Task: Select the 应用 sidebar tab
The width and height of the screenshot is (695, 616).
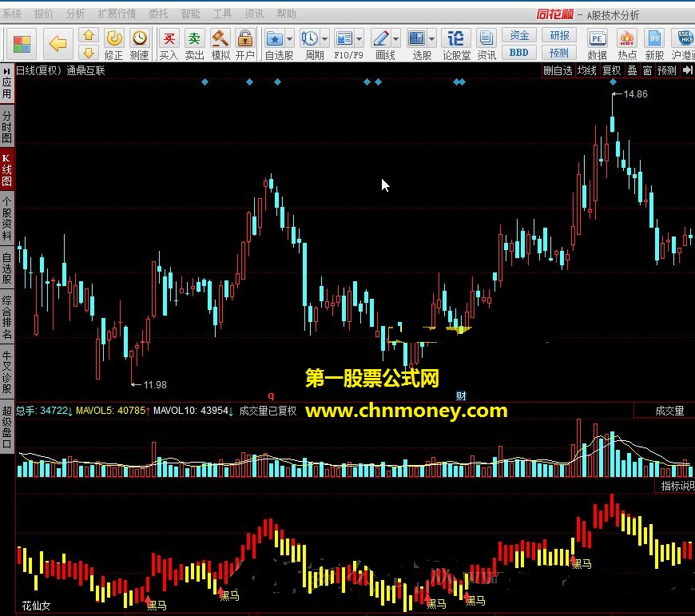Action: [6, 82]
